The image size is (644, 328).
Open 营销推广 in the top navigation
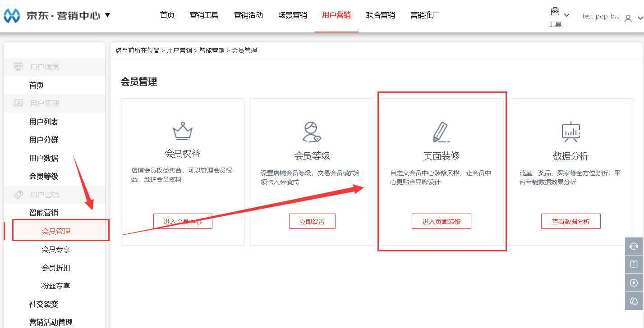tap(425, 15)
